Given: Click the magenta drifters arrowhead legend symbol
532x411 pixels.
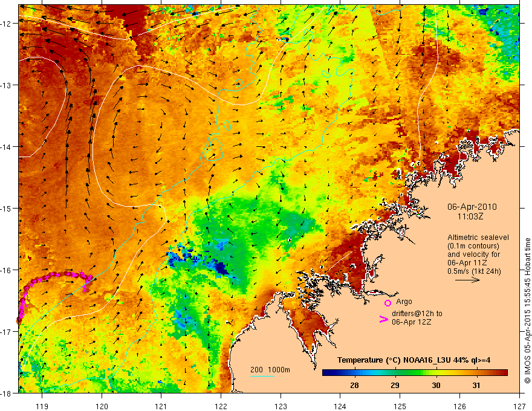Looking at the screenshot, I should click(x=384, y=319).
